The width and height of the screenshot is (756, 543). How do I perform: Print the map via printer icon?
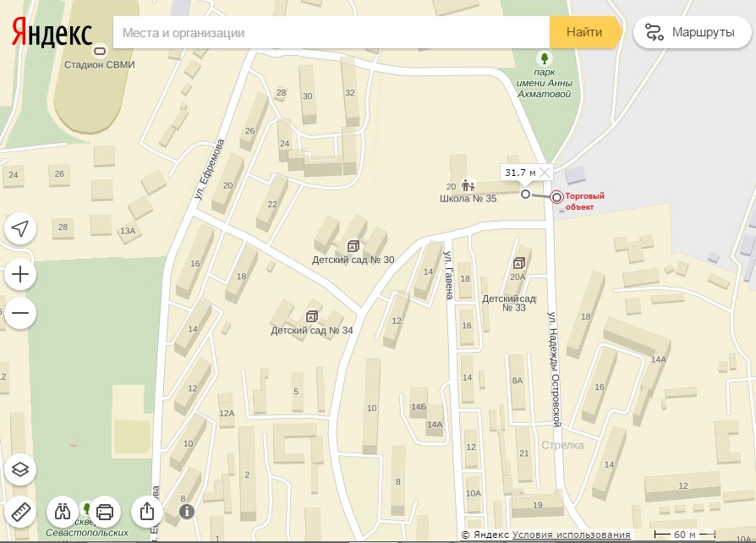105,511
